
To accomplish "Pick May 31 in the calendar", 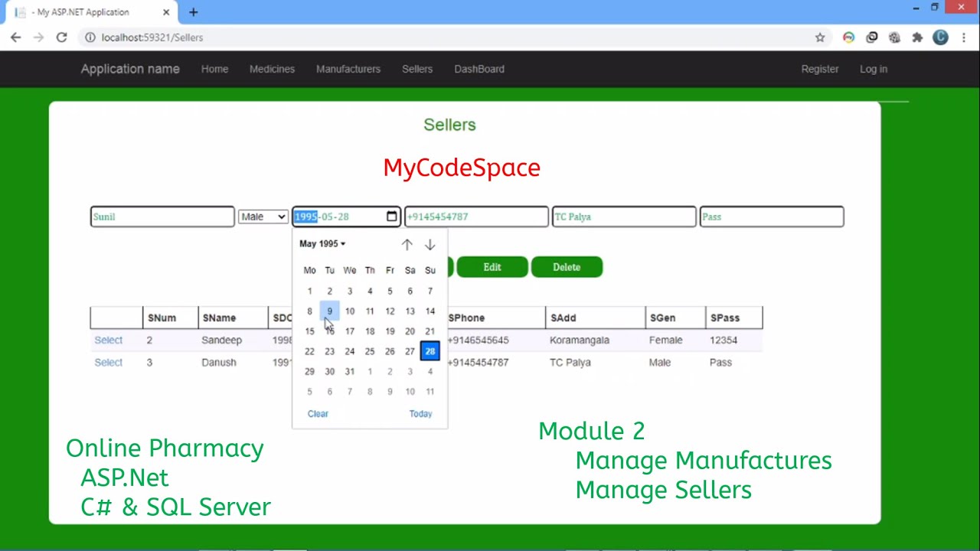I will click(x=350, y=372).
